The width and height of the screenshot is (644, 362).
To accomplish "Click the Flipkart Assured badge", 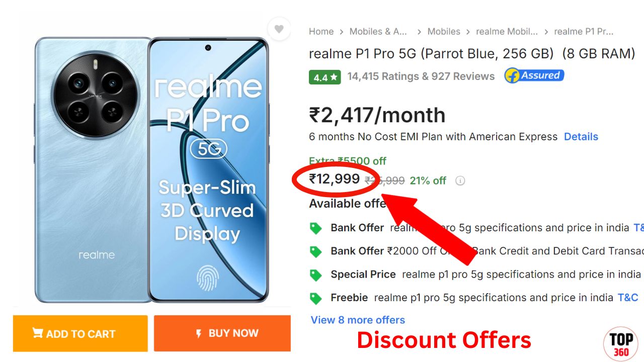I will click(534, 76).
